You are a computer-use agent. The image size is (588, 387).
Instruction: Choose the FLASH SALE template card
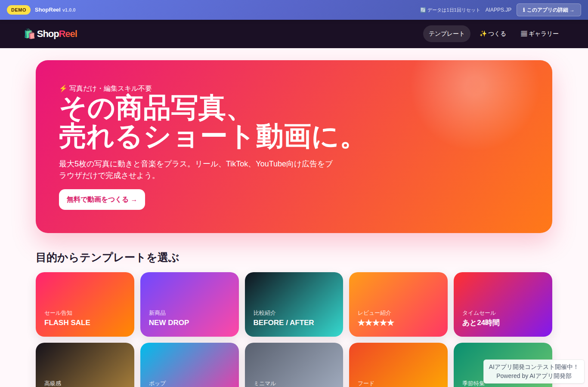point(85,304)
